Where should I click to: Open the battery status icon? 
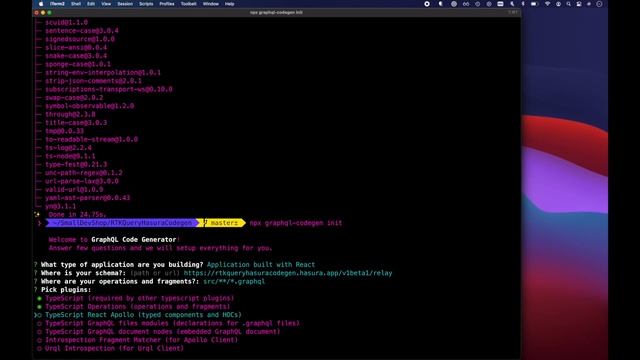pos(534,4)
